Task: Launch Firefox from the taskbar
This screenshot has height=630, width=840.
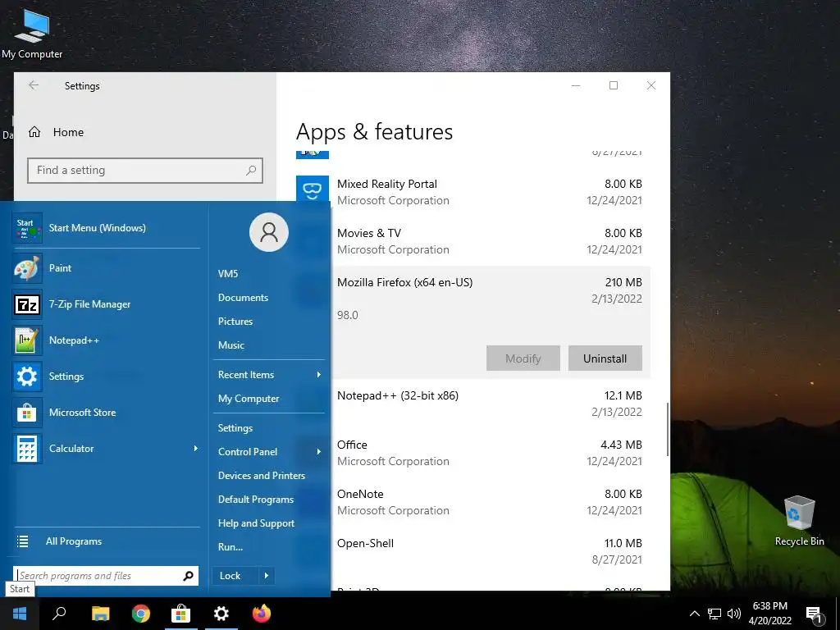Action: [x=262, y=614]
